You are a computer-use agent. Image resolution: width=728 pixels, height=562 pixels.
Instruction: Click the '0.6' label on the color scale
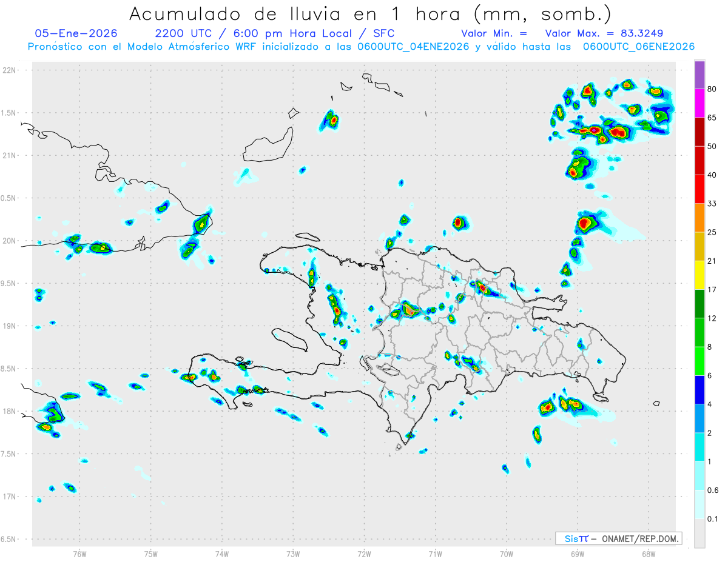click(713, 490)
